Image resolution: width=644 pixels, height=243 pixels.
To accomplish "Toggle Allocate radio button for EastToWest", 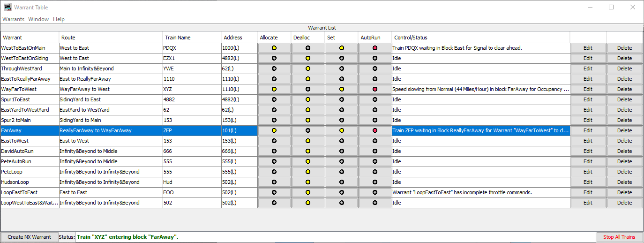I will click(274, 141).
